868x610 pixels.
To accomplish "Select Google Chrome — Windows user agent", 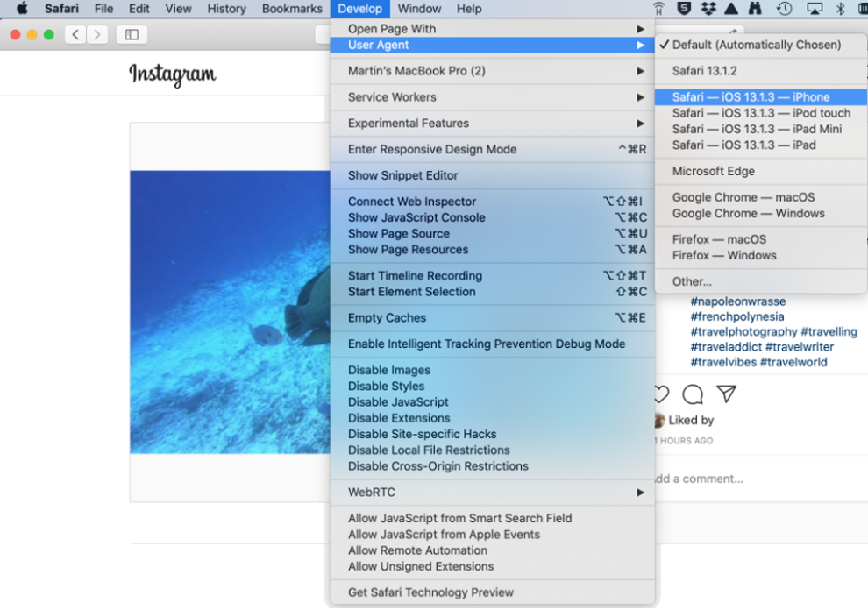I will [761, 213].
